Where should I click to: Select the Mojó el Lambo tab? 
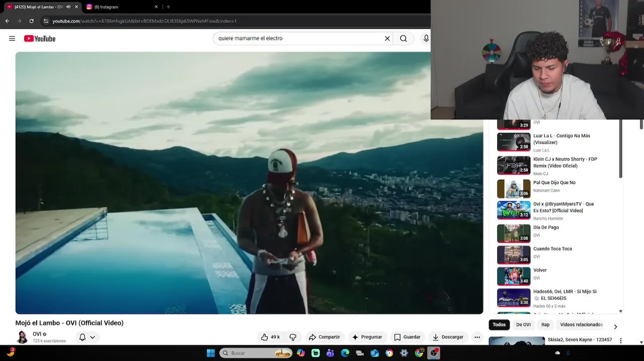coord(42,7)
